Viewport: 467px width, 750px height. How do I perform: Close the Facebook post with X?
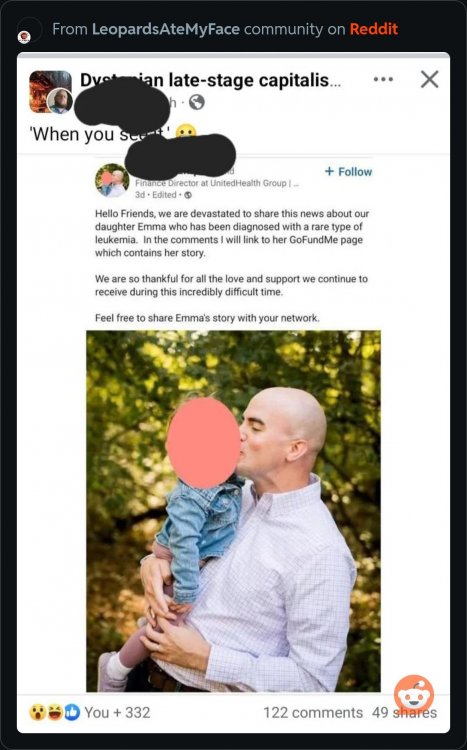[429, 79]
